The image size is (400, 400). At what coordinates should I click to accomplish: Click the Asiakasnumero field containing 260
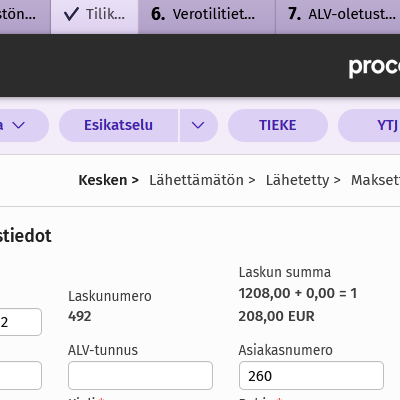coord(311,375)
